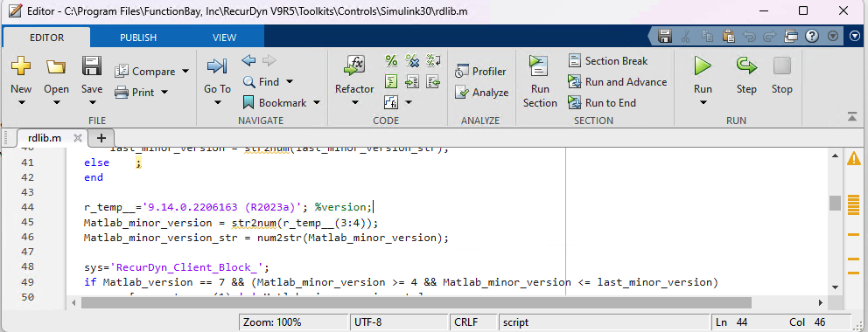This screenshot has height=332, width=868.
Task: Click the navigate Forward arrow icon
Action: click(269, 60)
